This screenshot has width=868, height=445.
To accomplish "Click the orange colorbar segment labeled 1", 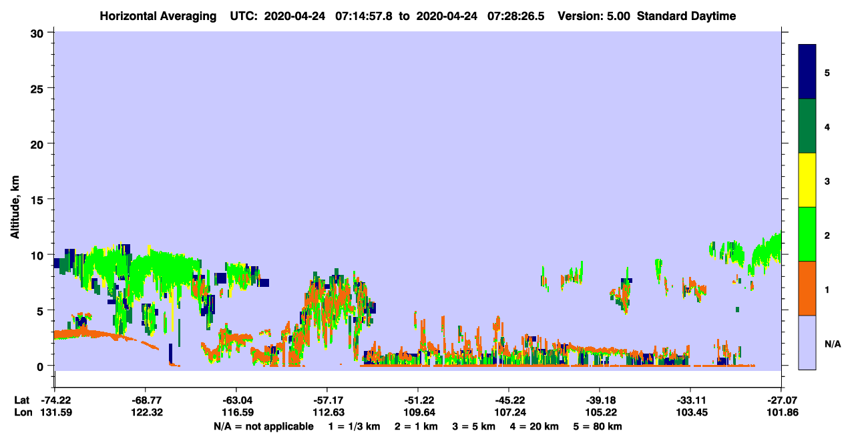I will coord(807,288).
